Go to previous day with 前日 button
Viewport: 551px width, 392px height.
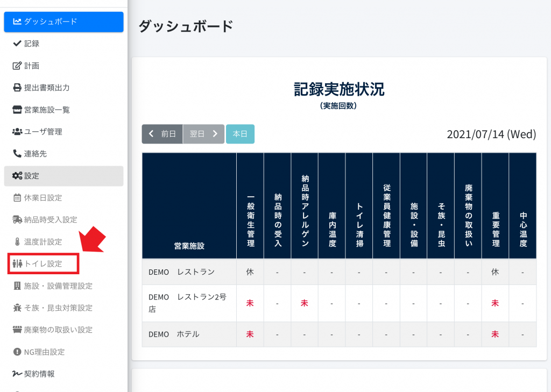[163, 134]
